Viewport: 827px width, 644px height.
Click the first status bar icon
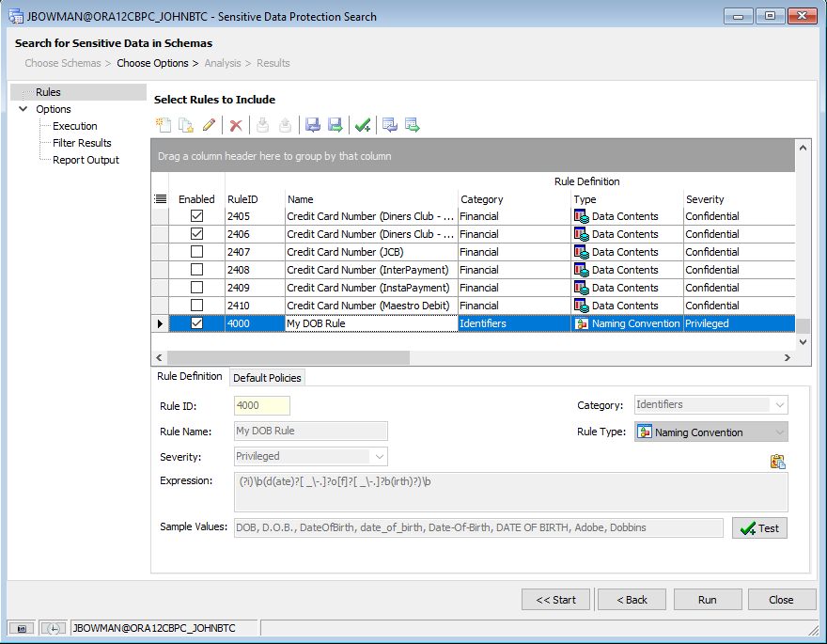point(22,629)
